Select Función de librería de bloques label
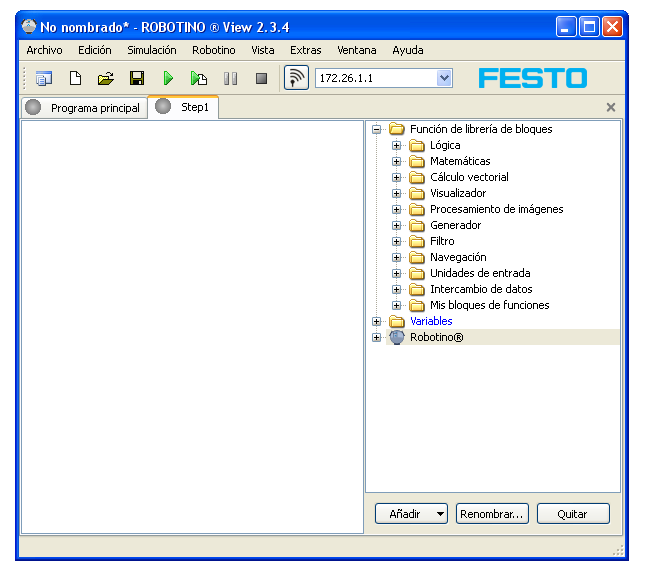The height and width of the screenshot is (574, 655). [x=481, y=129]
